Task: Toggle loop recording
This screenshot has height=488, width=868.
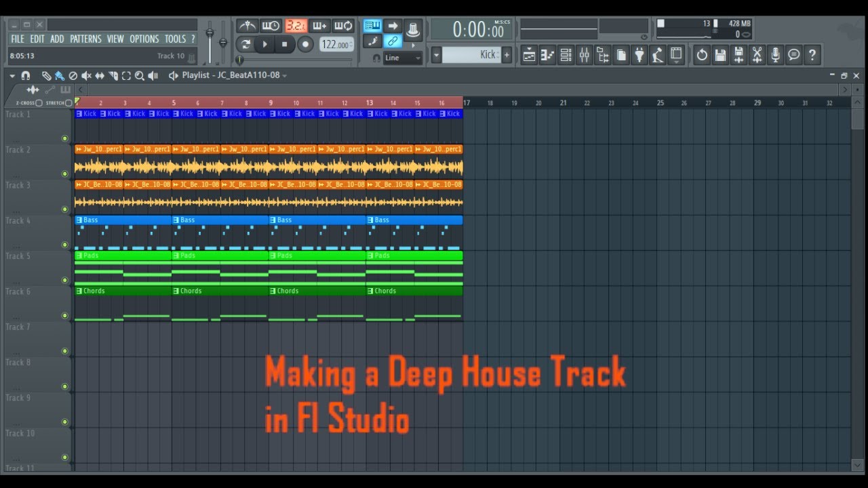Action: [343, 26]
